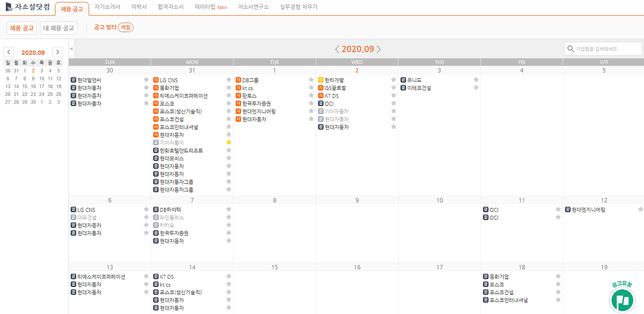The width and height of the screenshot is (644, 314).
Task: Favorite 유니드 with its star
Action: click(476, 80)
